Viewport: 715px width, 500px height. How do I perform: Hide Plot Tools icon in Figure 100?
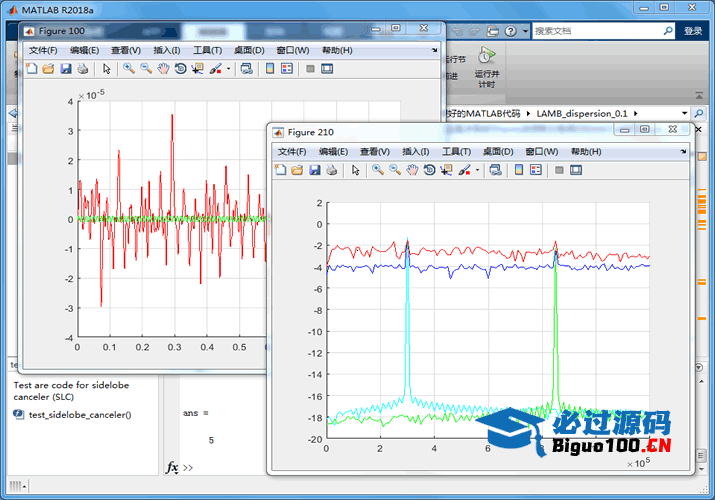(x=311, y=69)
